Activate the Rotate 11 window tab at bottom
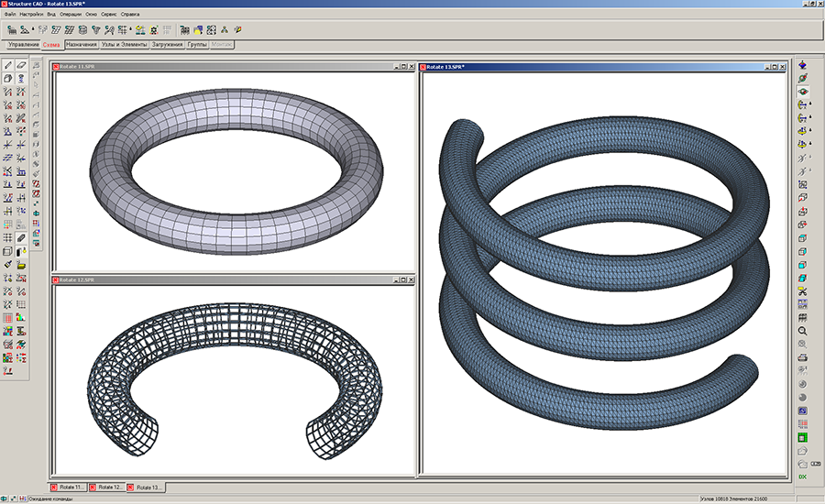 70,488
